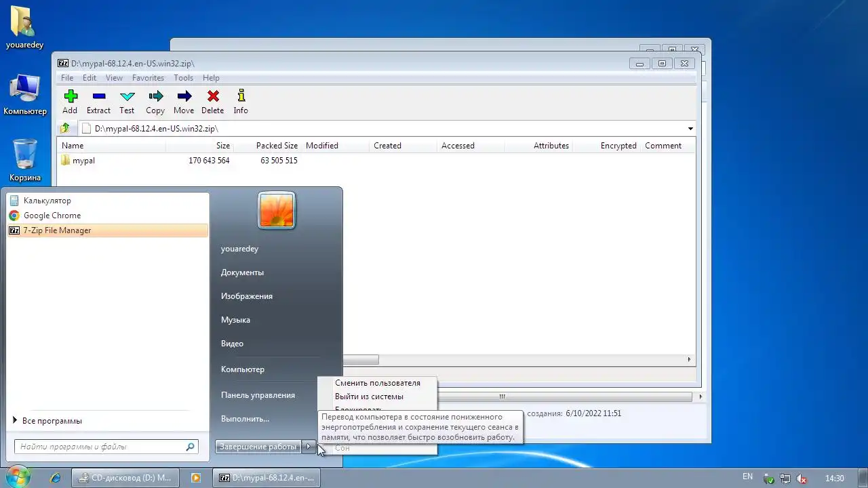Open the Favorites menu in 7-Zip
The height and width of the screenshot is (488, 868).
pos(148,78)
